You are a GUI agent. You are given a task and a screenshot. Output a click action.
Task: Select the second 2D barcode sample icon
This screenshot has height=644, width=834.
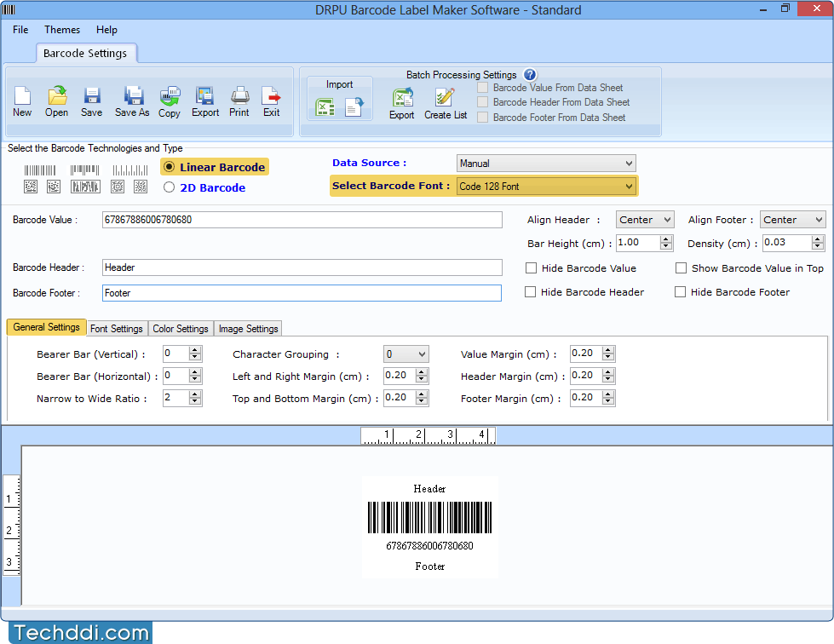[54, 186]
